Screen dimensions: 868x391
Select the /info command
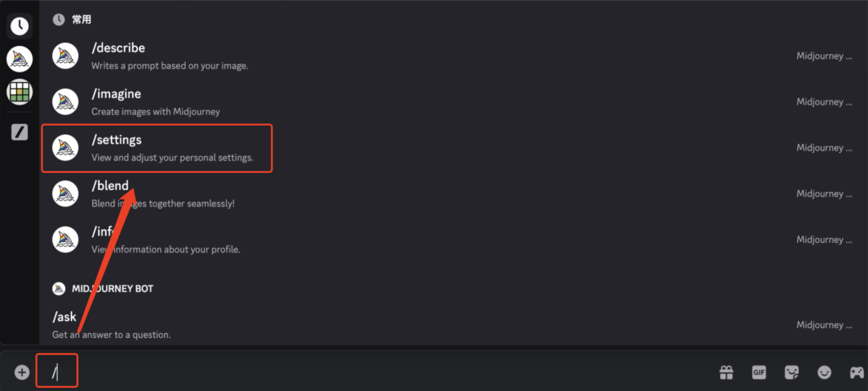tap(104, 232)
